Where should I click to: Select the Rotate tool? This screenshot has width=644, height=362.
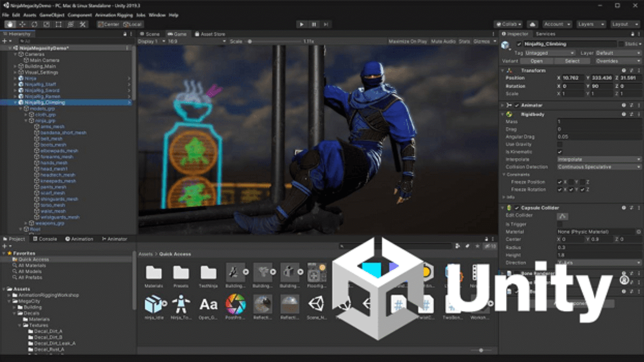[x=34, y=24]
